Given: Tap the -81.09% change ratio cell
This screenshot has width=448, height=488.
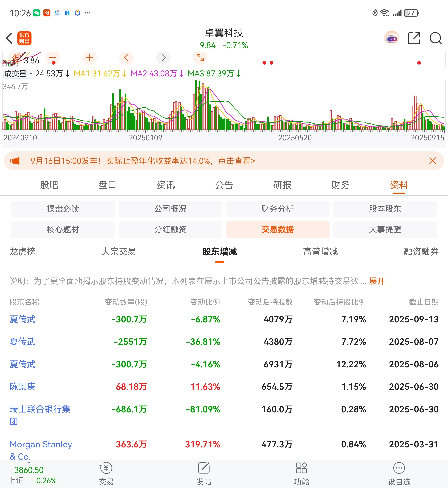Looking at the screenshot, I should point(203,409).
